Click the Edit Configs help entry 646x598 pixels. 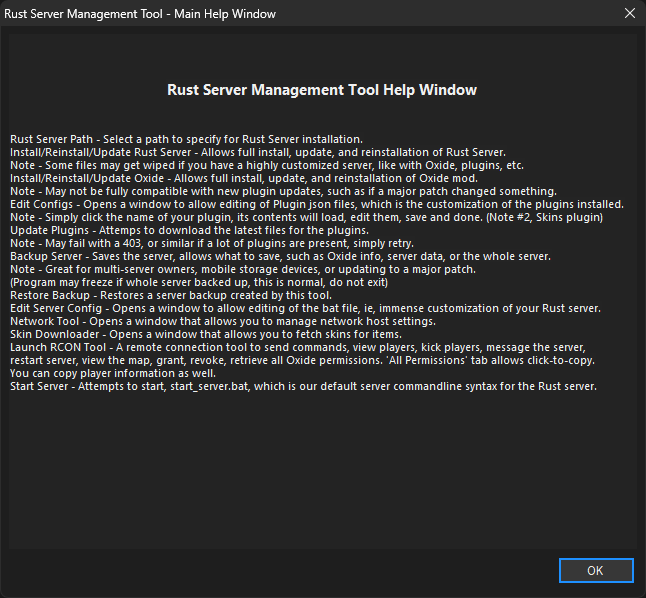click(x=316, y=203)
